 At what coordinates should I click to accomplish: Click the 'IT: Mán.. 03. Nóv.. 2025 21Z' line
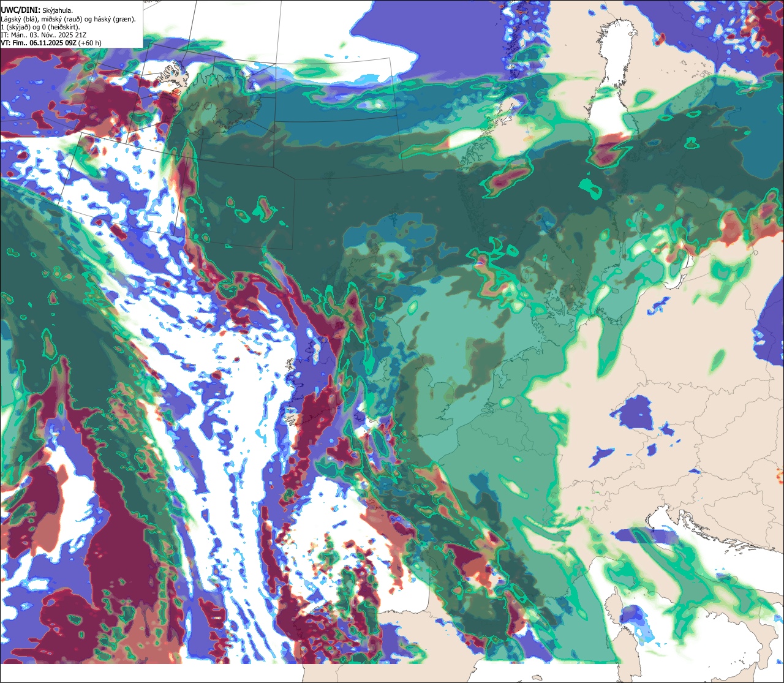tap(44, 35)
